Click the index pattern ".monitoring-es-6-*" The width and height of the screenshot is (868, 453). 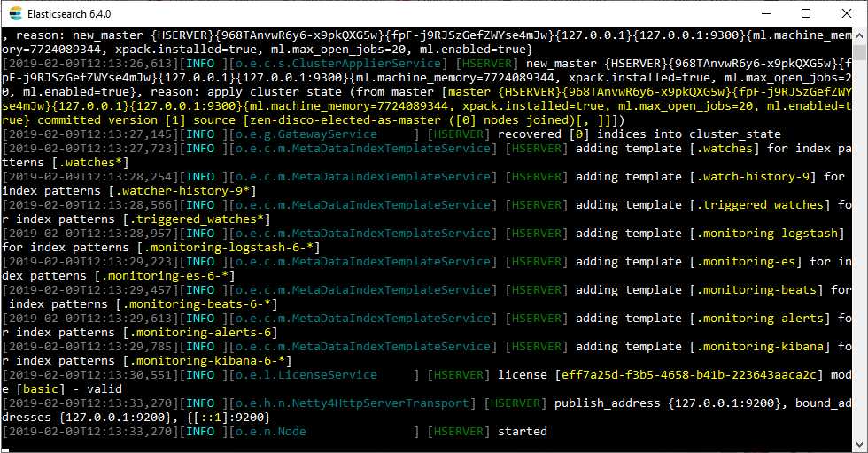click(x=165, y=276)
